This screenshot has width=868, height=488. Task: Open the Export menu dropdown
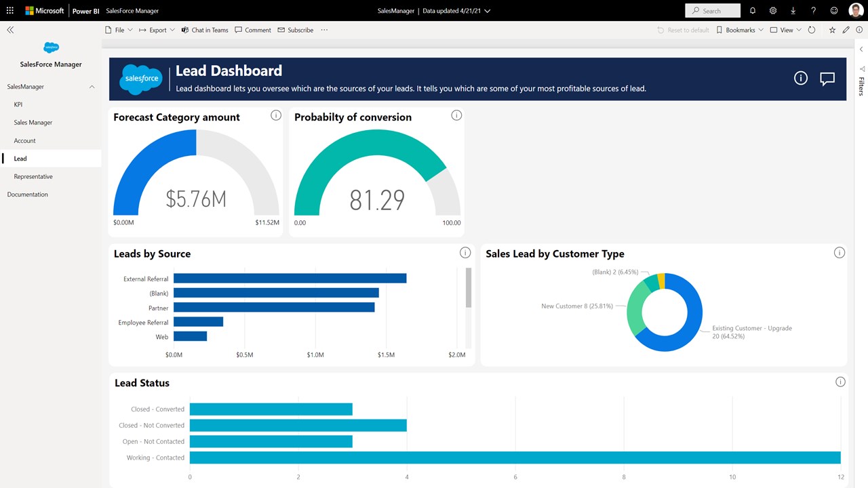point(157,30)
